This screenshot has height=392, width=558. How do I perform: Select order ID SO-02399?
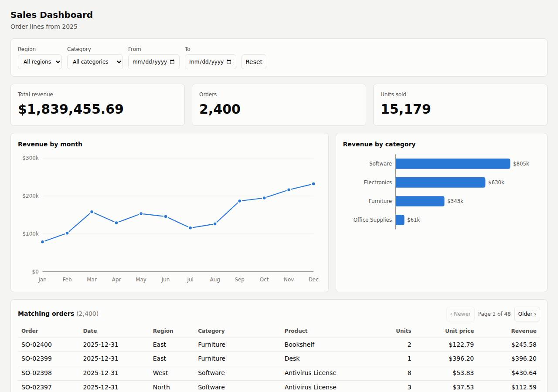(37, 358)
